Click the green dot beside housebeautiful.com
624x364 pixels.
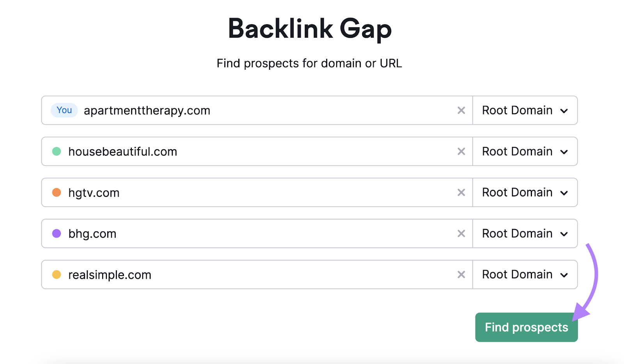(57, 152)
